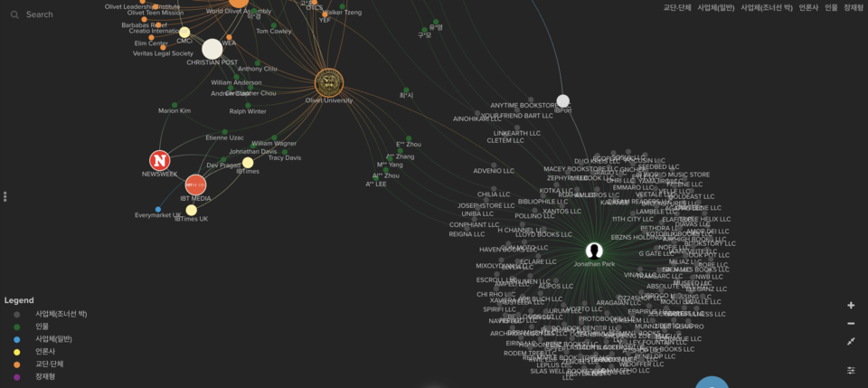Click the 인물 top menu link
The height and width of the screenshot is (388, 868).
click(831, 7)
